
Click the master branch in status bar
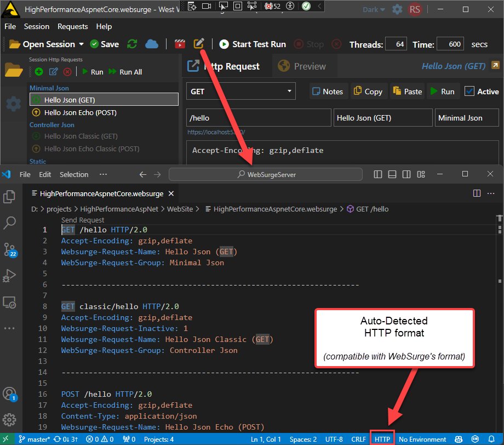coord(34,439)
